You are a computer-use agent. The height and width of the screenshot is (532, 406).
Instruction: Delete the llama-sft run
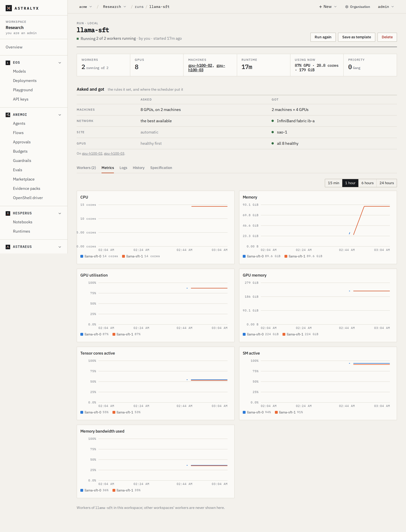click(387, 37)
